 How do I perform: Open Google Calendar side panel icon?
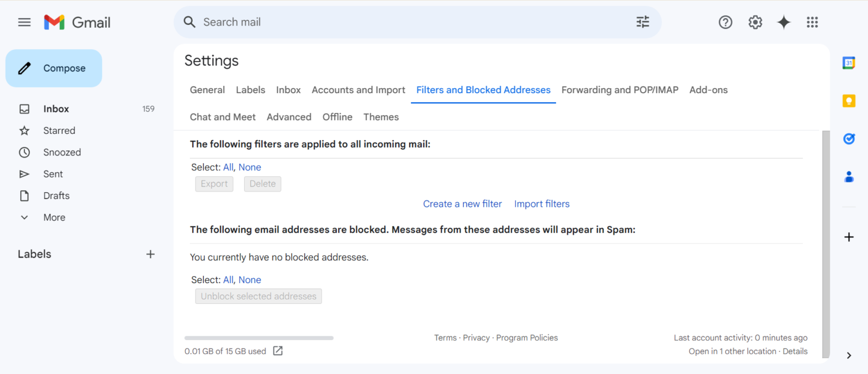coord(848,63)
